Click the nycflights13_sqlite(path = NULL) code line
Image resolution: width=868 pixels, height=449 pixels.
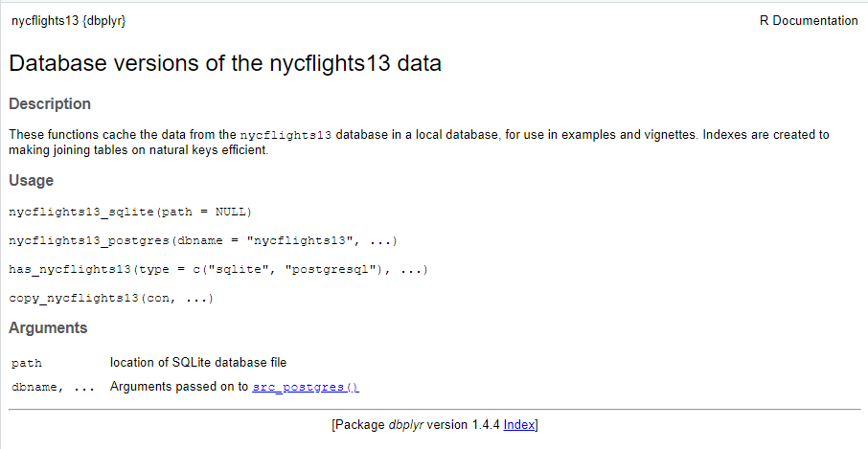pos(130,212)
